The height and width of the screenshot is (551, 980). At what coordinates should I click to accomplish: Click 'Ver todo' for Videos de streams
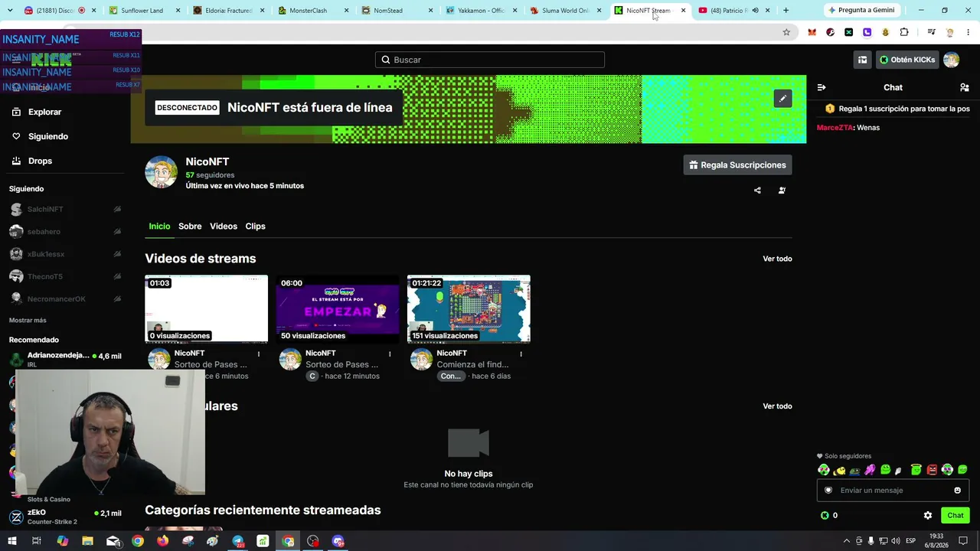[x=777, y=259]
